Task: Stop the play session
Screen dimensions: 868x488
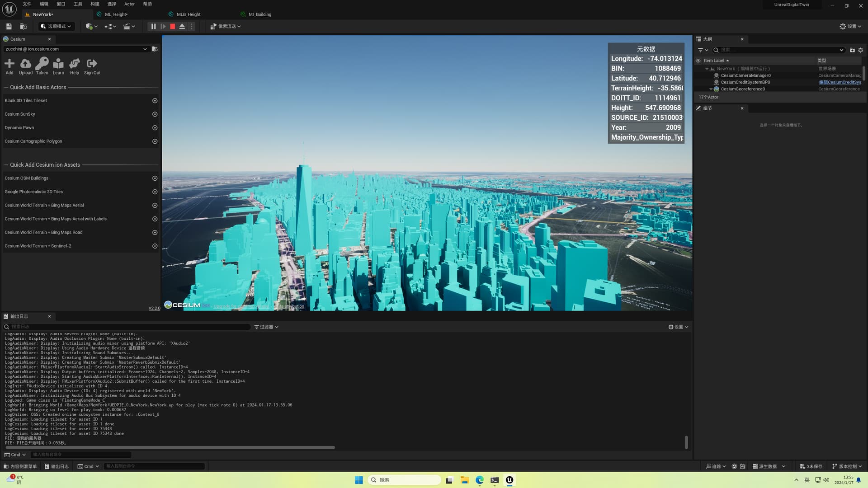Action: (172, 27)
